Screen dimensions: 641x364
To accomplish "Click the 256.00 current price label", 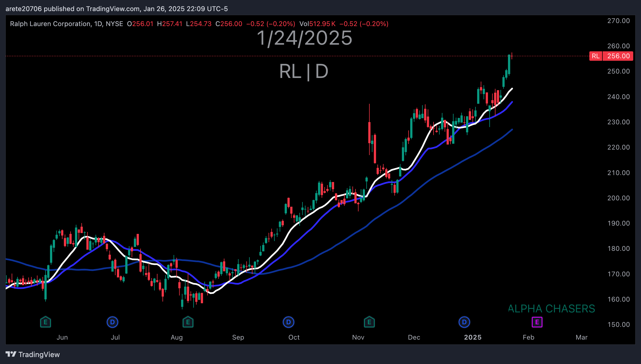I will tap(618, 56).
